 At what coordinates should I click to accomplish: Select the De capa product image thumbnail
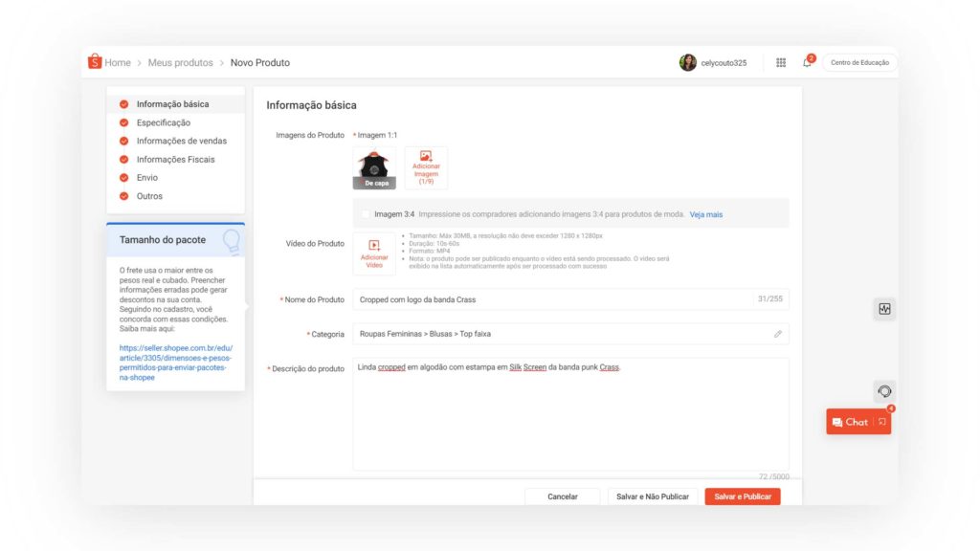pos(374,168)
